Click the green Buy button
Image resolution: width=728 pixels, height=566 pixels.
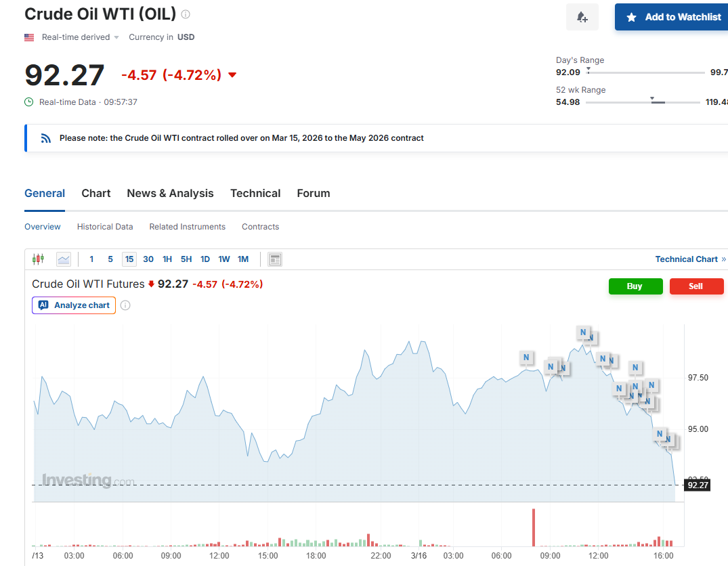pyautogui.click(x=636, y=286)
